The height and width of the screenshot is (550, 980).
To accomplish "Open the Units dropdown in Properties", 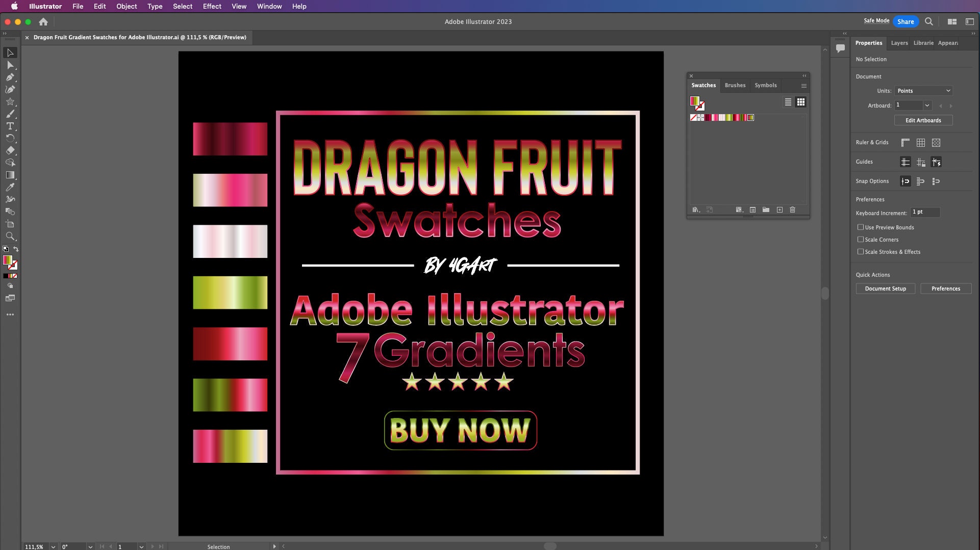I will 923,90.
